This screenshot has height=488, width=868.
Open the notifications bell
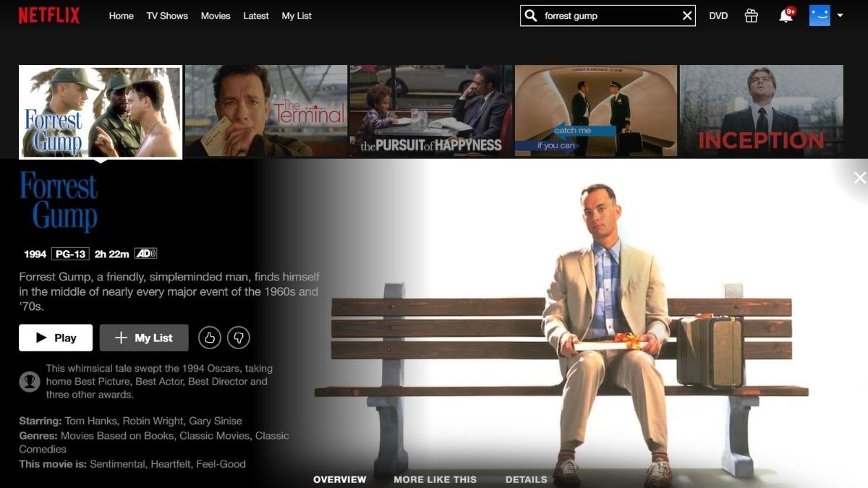point(786,15)
